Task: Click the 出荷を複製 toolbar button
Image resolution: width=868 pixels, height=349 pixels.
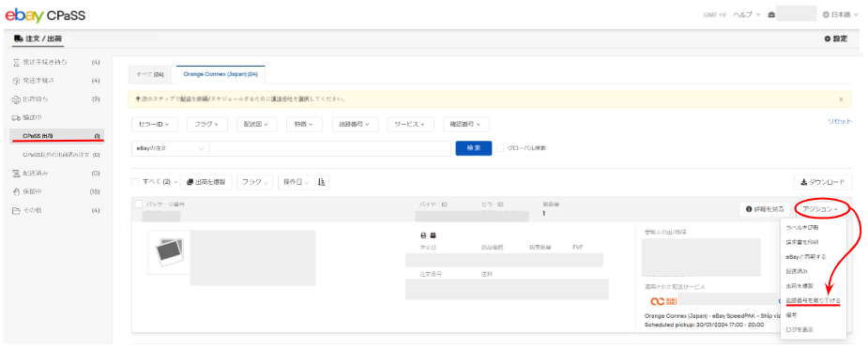Action: (x=206, y=181)
